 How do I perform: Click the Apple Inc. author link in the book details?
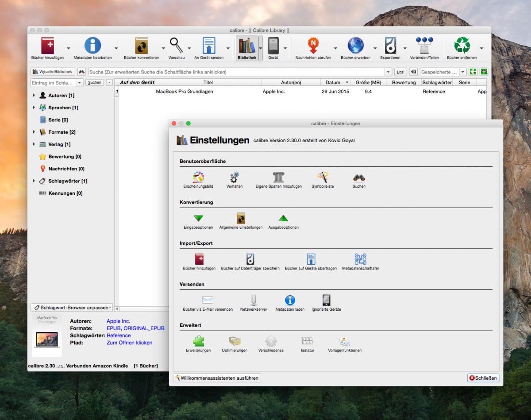119,321
